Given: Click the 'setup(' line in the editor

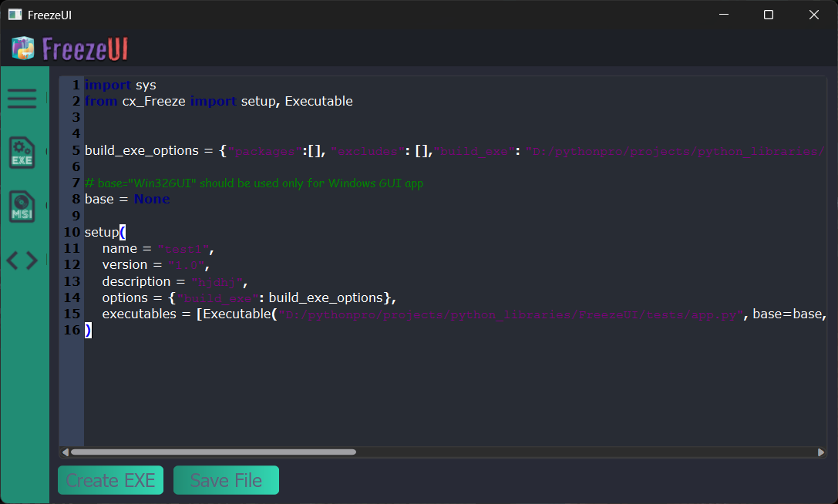Looking at the screenshot, I should pos(104,231).
